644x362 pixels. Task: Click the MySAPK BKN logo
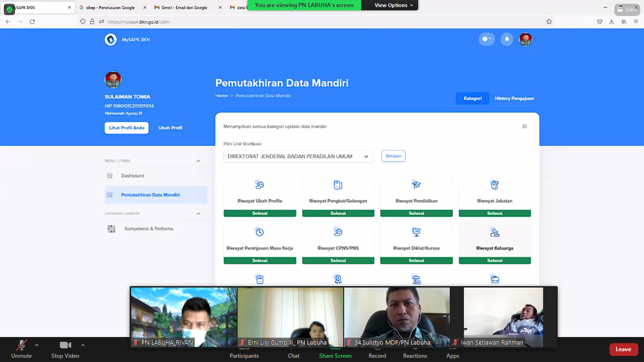click(x=111, y=40)
